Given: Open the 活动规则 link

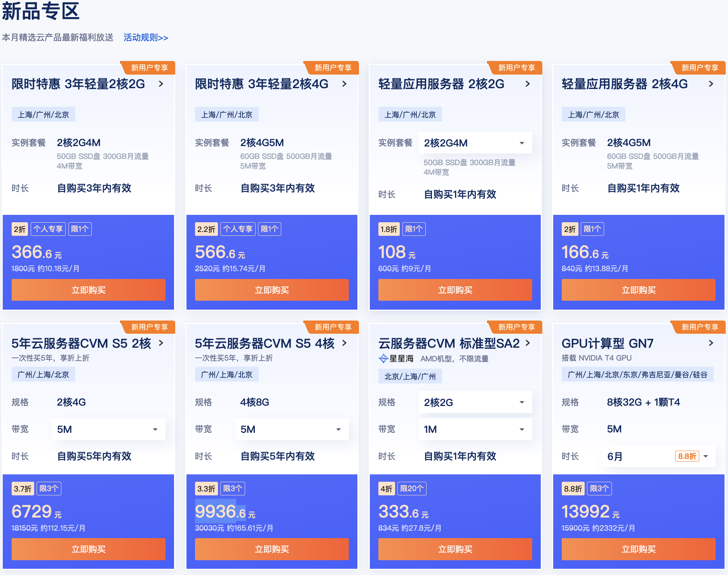Looking at the screenshot, I should [x=145, y=37].
